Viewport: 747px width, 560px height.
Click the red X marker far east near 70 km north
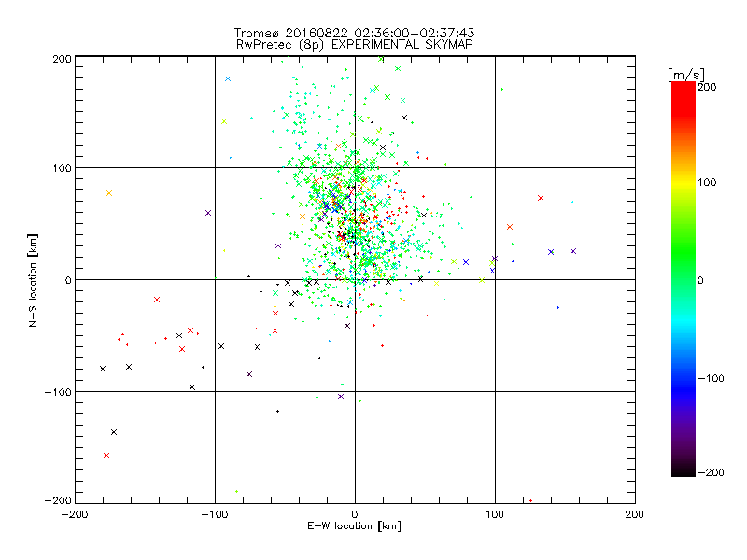[x=541, y=198]
